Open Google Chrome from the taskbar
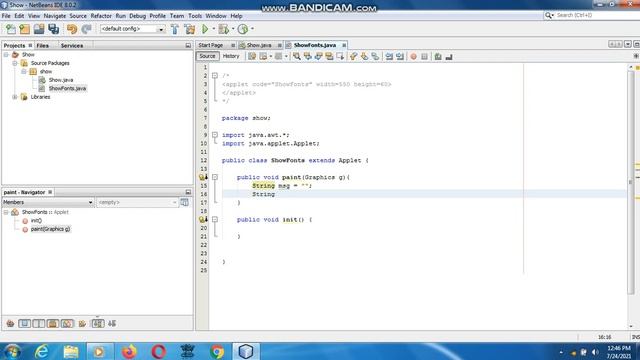640x360 pixels. [x=217, y=351]
